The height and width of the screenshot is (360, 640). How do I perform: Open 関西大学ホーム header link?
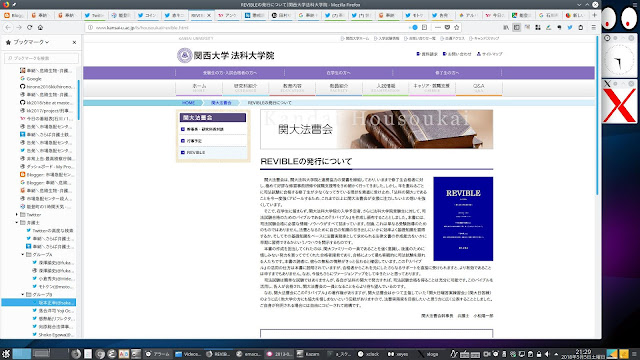coord(355,38)
